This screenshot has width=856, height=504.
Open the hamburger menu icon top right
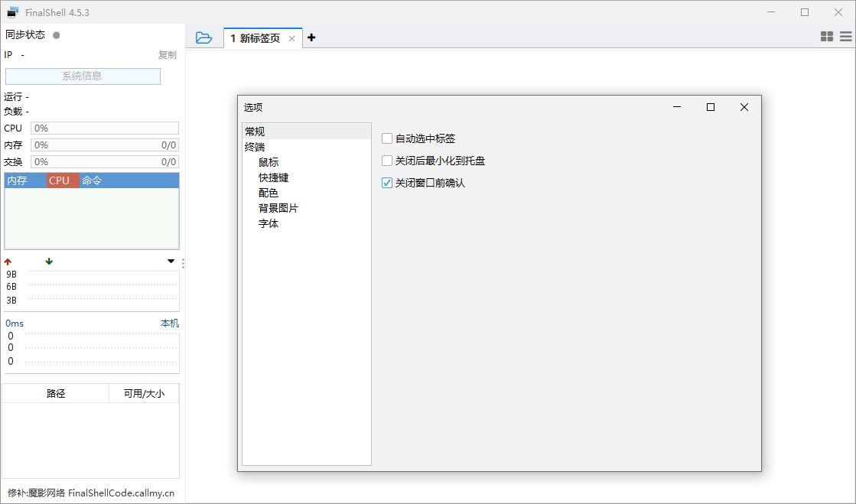846,36
